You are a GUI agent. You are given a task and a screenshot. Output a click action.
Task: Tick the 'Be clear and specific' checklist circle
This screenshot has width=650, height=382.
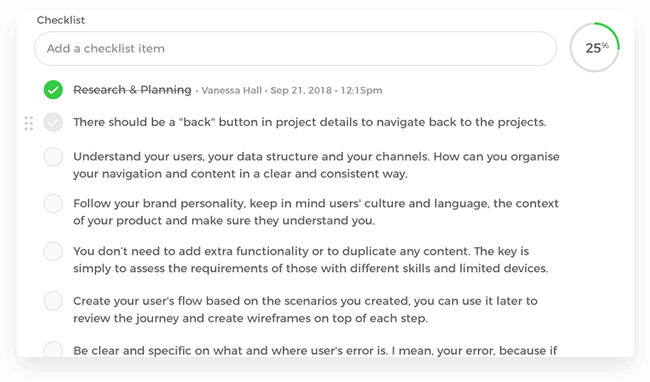pyautogui.click(x=53, y=349)
